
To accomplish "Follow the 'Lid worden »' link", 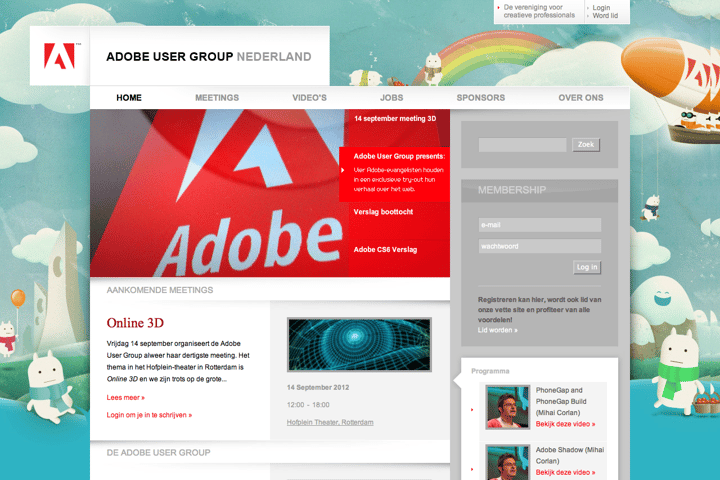I will pyautogui.click(x=497, y=330).
